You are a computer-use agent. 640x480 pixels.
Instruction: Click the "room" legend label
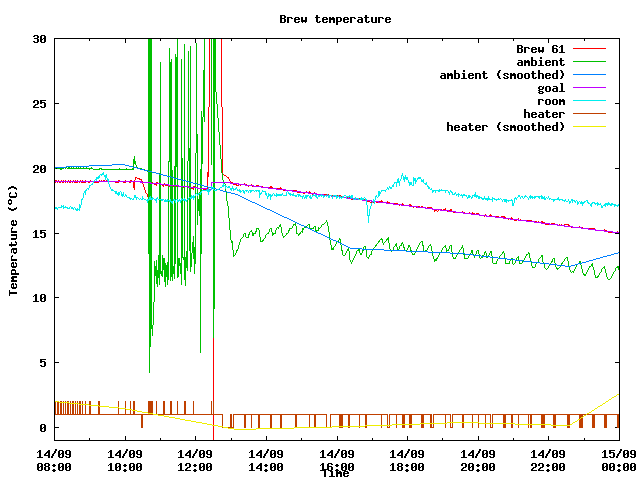point(551,101)
